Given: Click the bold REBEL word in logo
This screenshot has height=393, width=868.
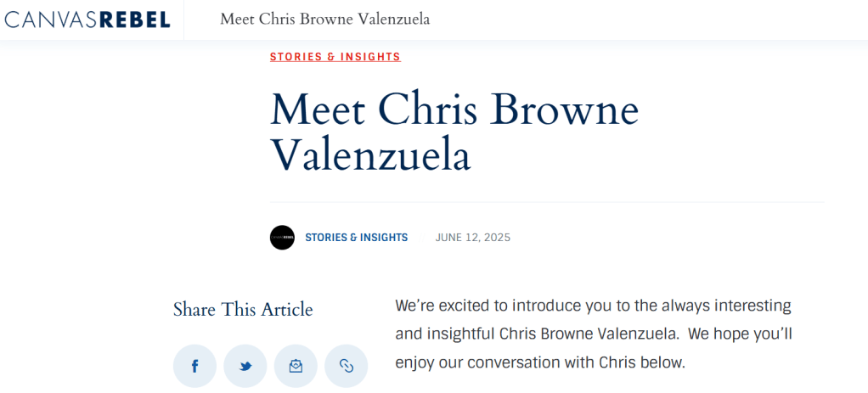Looking at the screenshot, I should 134,19.
